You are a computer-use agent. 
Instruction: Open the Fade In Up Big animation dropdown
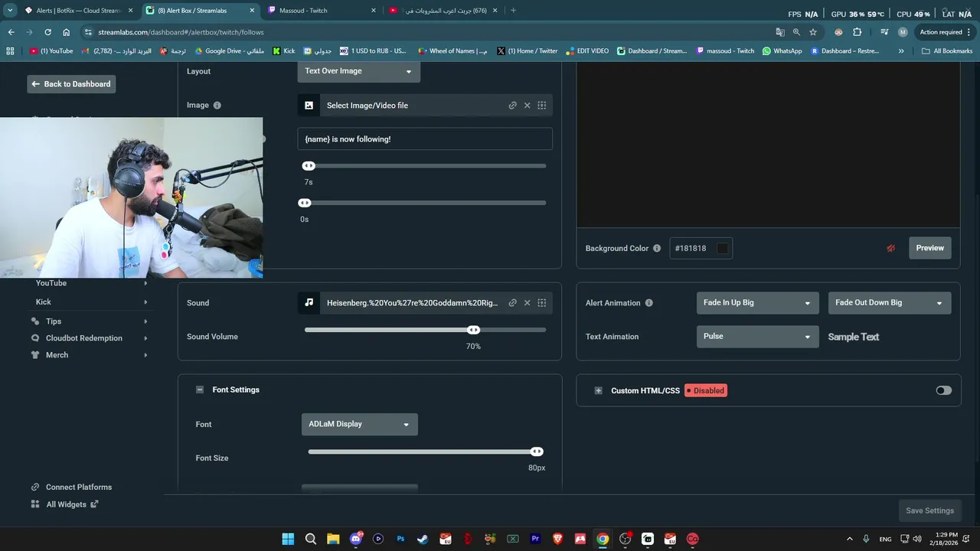758,303
